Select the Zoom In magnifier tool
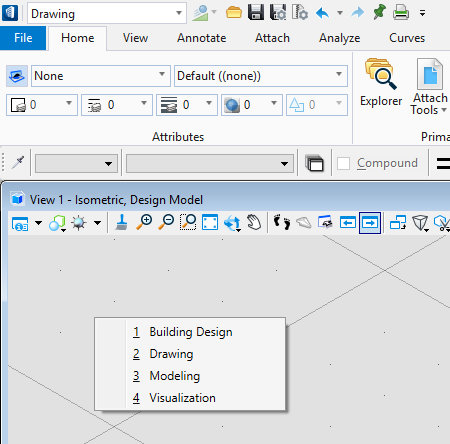Viewport: 450px width, 444px height. pos(144,223)
